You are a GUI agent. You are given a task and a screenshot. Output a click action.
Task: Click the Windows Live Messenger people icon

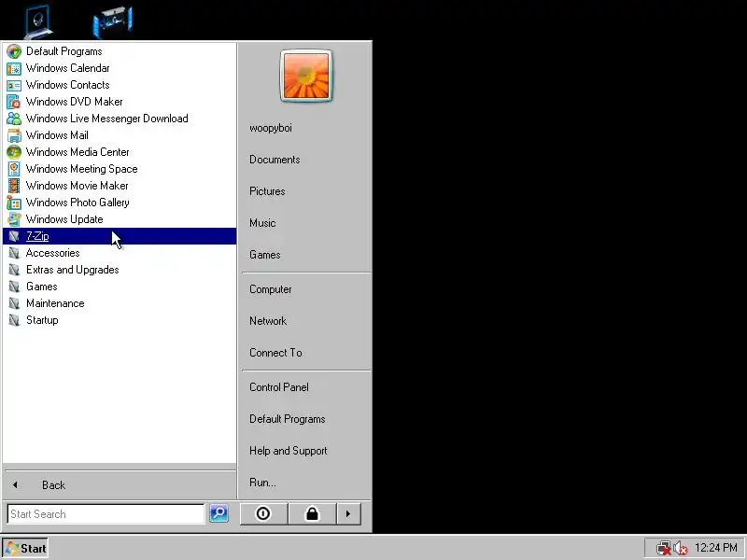(14, 119)
